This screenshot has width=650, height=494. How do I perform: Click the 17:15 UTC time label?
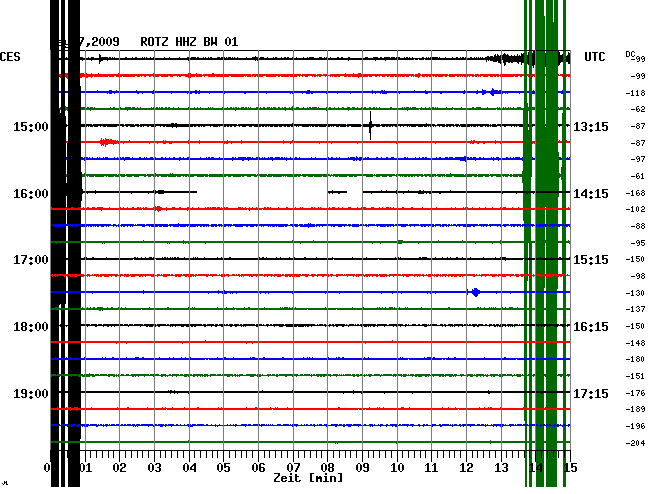pyautogui.click(x=591, y=393)
